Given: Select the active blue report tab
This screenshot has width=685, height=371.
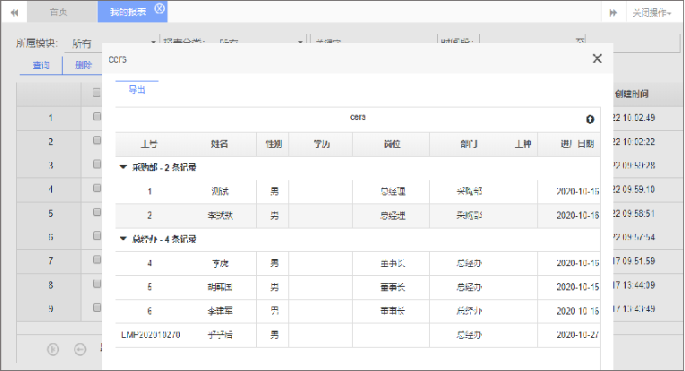Looking at the screenshot, I should (x=128, y=12).
